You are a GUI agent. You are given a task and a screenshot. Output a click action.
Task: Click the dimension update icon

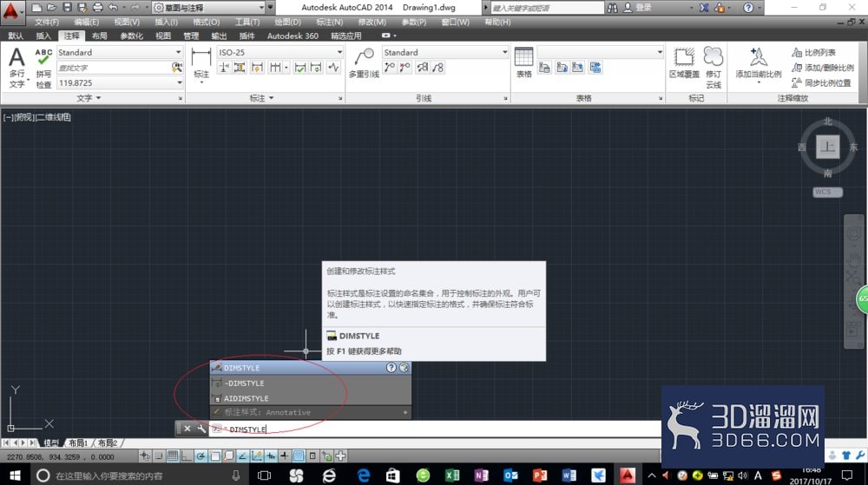coord(316,68)
